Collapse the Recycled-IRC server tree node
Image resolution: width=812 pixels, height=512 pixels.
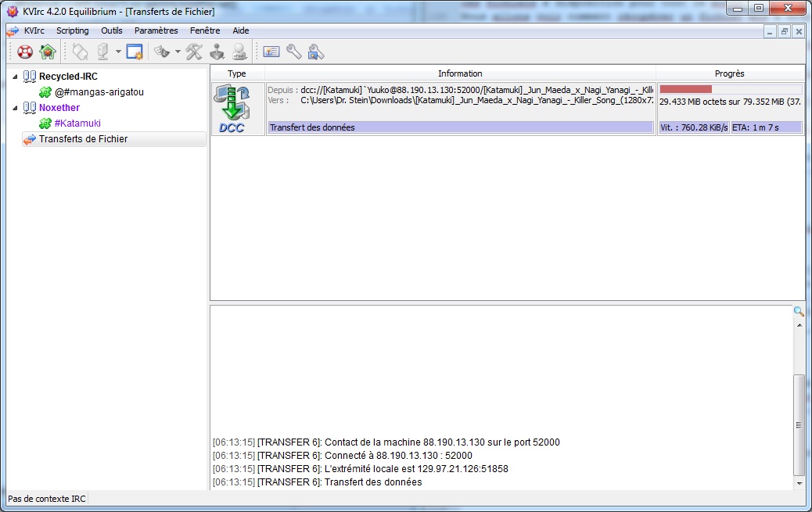click(x=15, y=77)
